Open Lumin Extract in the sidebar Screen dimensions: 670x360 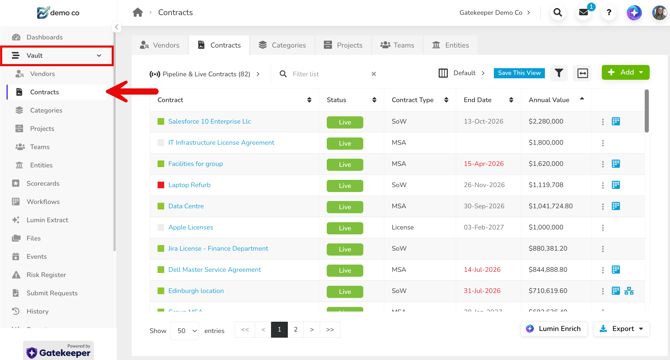click(47, 220)
